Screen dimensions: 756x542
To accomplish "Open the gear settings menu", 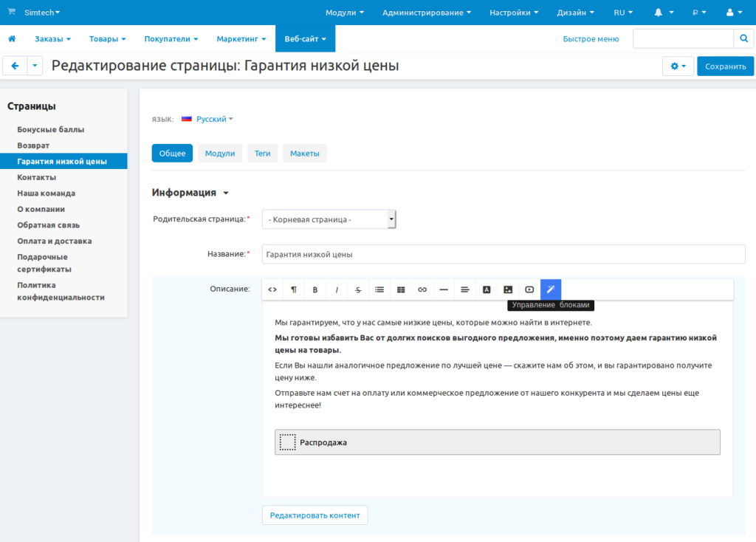I will tap(678, 66).
